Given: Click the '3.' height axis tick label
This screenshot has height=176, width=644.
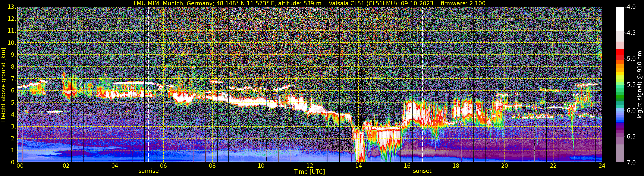Looking at the screenshot, I should pyautogui.click(x=13, y=127).
